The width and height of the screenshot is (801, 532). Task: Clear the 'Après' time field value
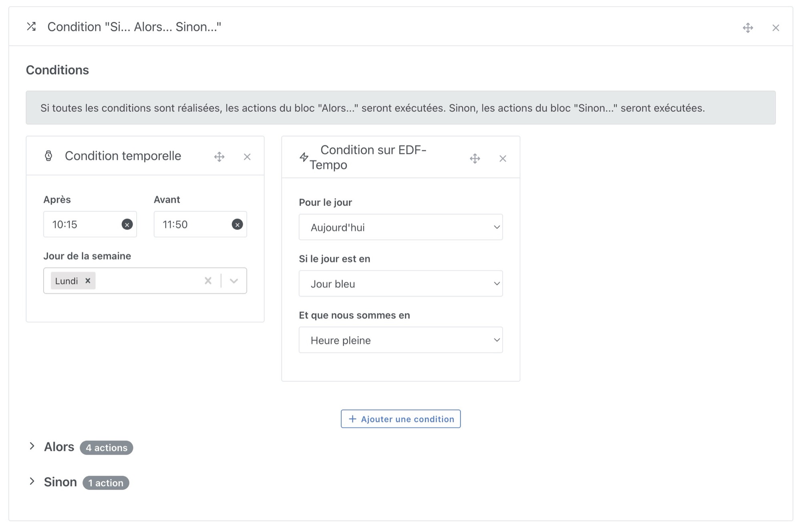[x=126, y=224]
